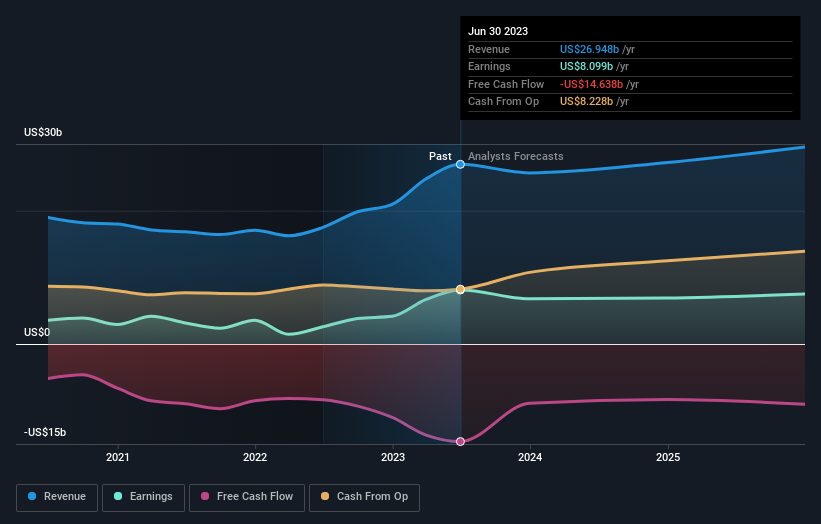Image resolution: width=821 pixels, height=524 pixels.
Task: Click the US$8.099b earnings value
Action: (586, 66)
